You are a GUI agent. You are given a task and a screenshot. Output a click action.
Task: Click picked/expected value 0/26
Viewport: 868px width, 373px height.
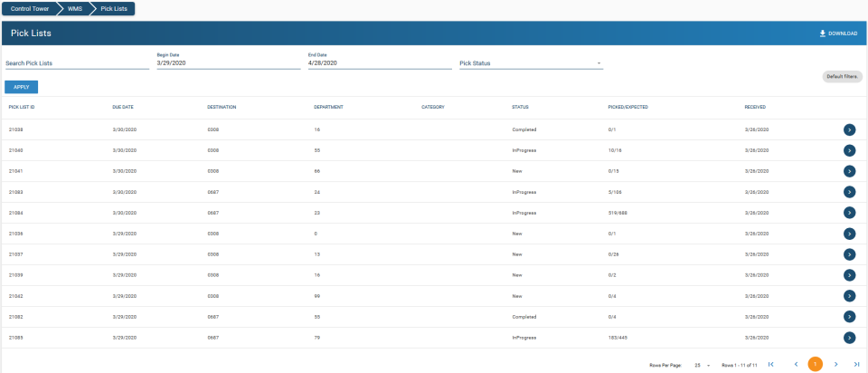coord(613,254)
